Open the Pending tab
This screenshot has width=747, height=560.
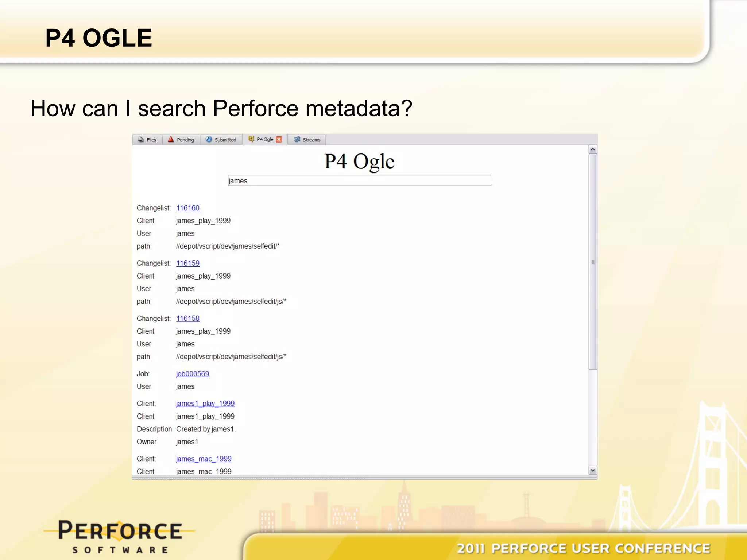point(181,140)
